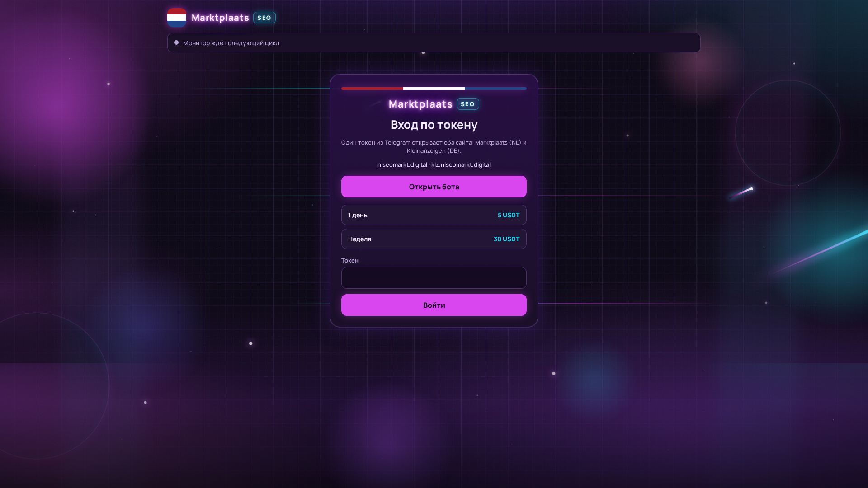Click the Dutch flag logo icon
Viewport: 868px width, 488px height.
177,18
